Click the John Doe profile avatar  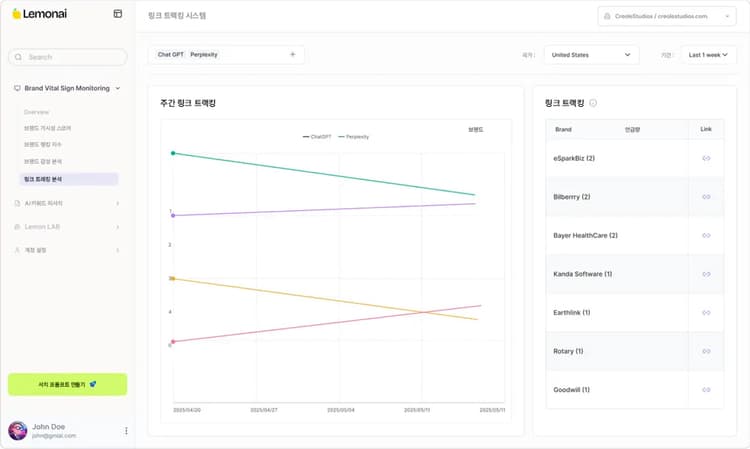[18, 431]
